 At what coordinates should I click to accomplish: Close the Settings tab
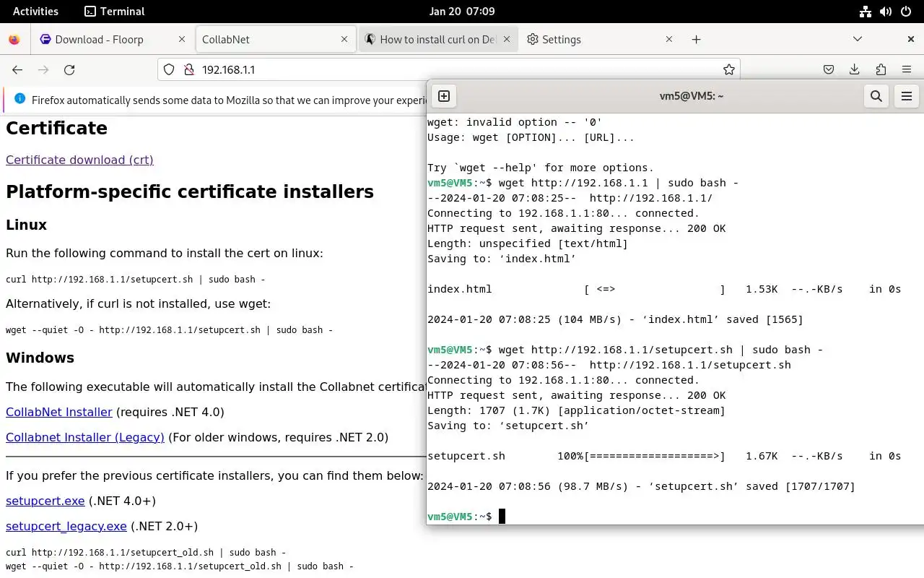pyautogui.click(x=670, y=40)
